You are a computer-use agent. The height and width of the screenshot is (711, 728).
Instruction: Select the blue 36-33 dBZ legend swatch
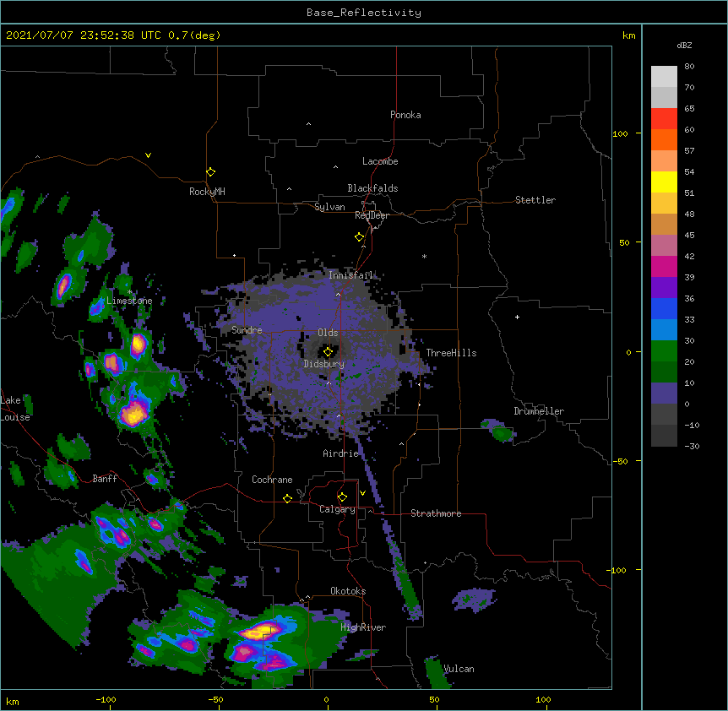point(664,308)
